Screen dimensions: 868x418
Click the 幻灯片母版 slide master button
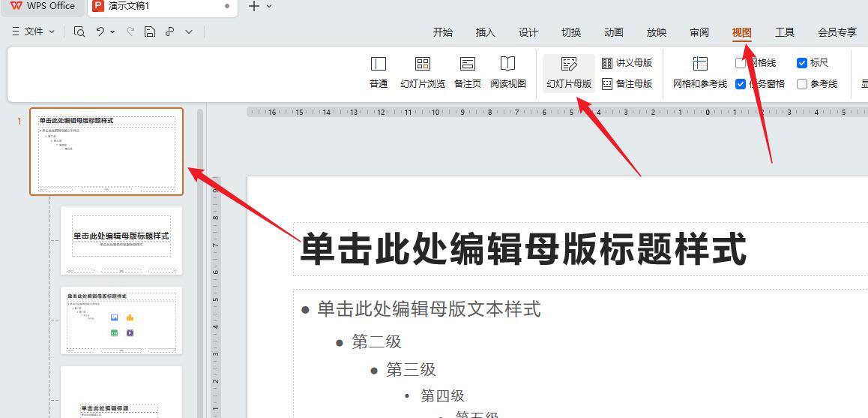569,72
